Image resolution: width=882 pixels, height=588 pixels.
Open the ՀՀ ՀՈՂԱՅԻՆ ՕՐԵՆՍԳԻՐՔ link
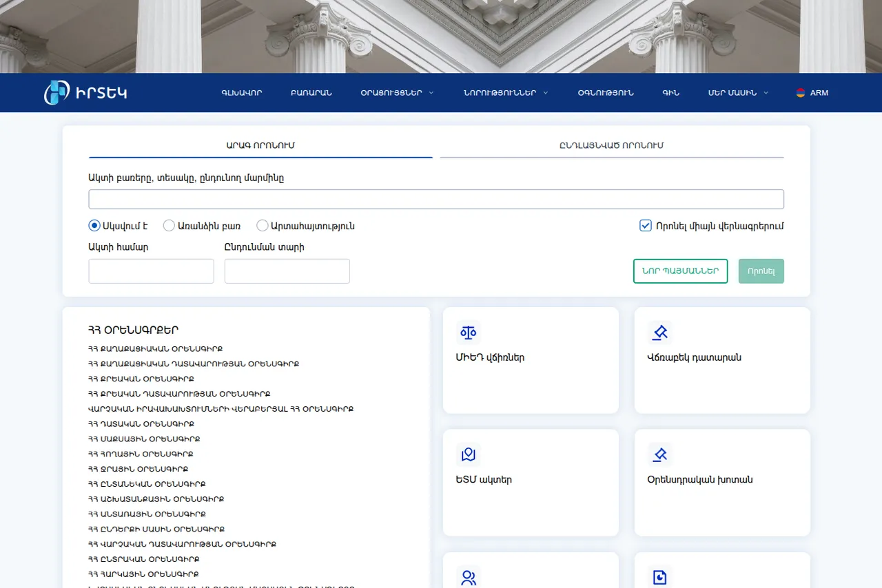(141, 454)
